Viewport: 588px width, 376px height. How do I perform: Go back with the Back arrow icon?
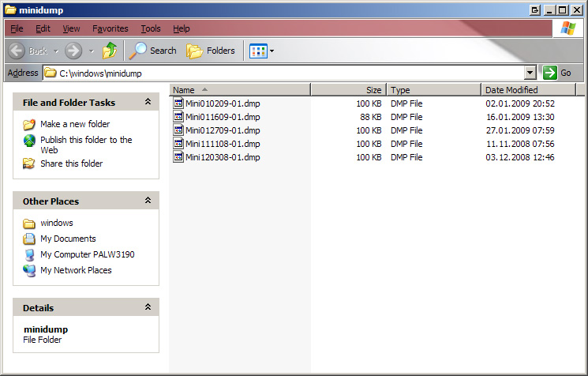[x=17, y=51]
